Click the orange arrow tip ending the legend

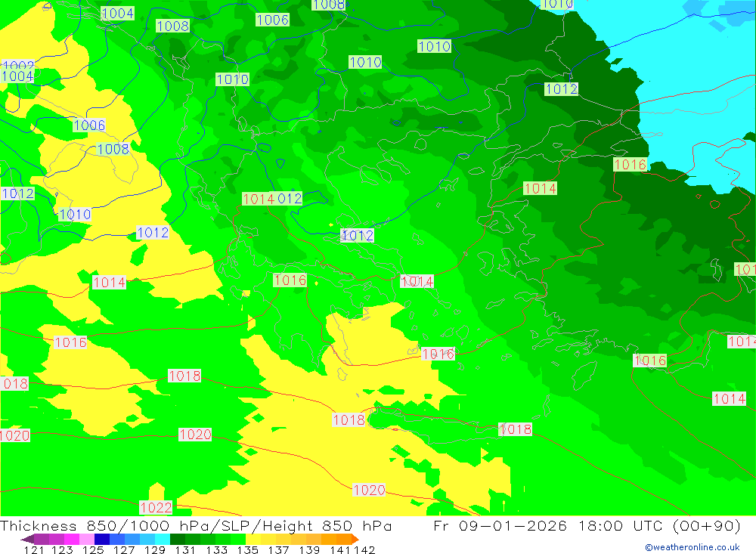point(355,539)
